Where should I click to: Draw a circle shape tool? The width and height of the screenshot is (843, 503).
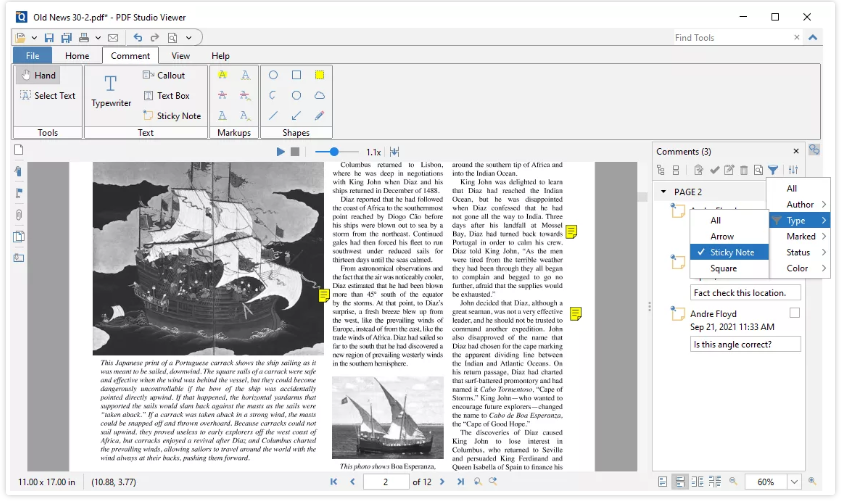point(274,75)
